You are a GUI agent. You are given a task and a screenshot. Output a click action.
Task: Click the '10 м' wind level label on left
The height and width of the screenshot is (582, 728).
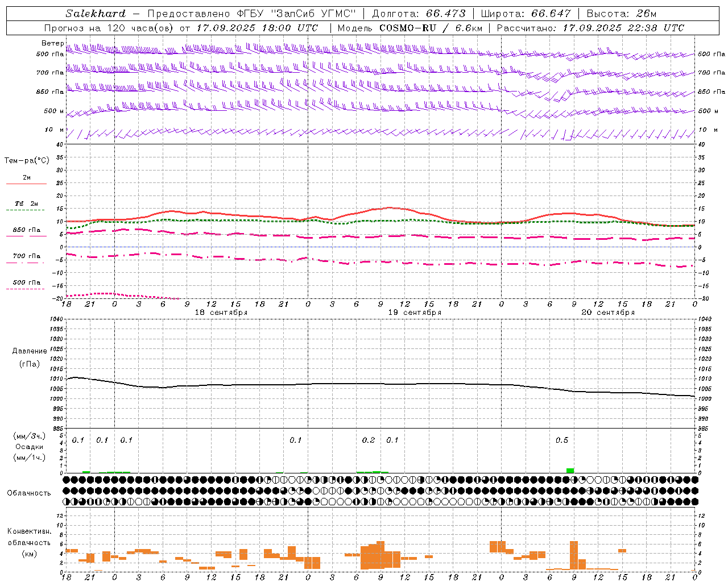[x=54, y=130]
